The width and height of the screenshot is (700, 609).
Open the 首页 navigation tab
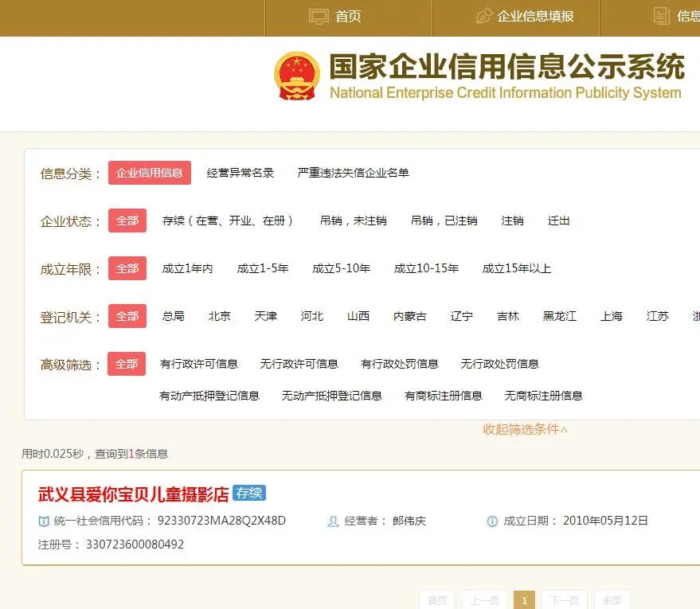pos(349,18)
